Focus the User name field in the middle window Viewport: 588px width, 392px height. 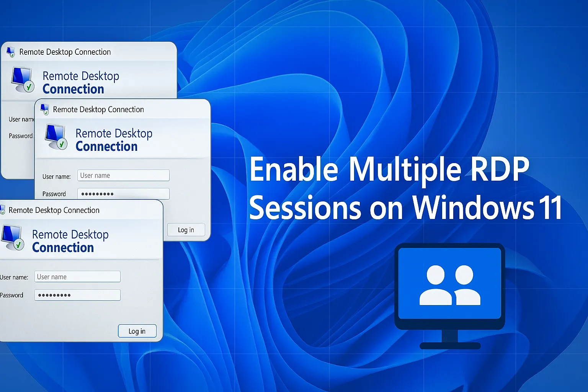[123, 175]
